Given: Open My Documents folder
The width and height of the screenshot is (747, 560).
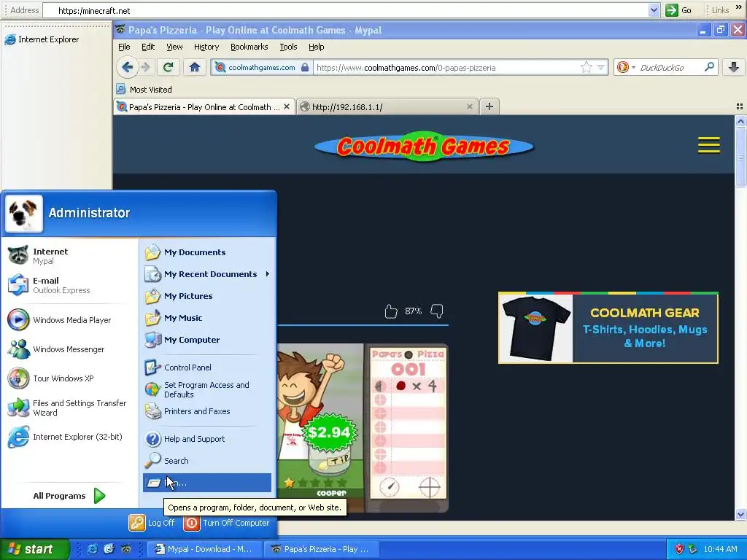Looking at the screenshot, I should (207, 252).
